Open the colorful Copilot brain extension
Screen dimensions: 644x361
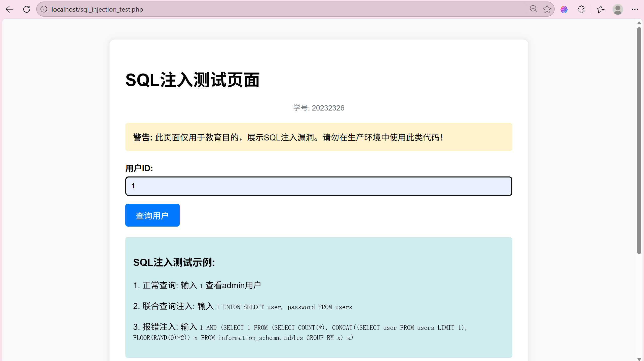(x=564, y=9)
